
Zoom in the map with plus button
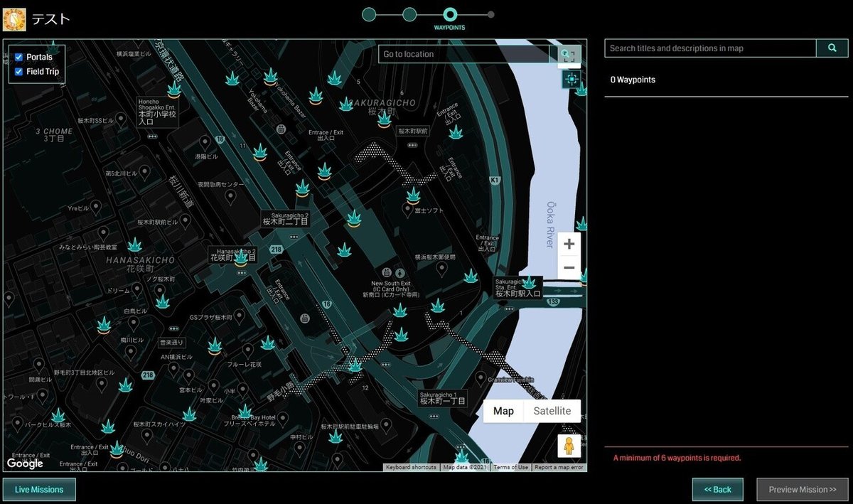click(x=569, y=244)
